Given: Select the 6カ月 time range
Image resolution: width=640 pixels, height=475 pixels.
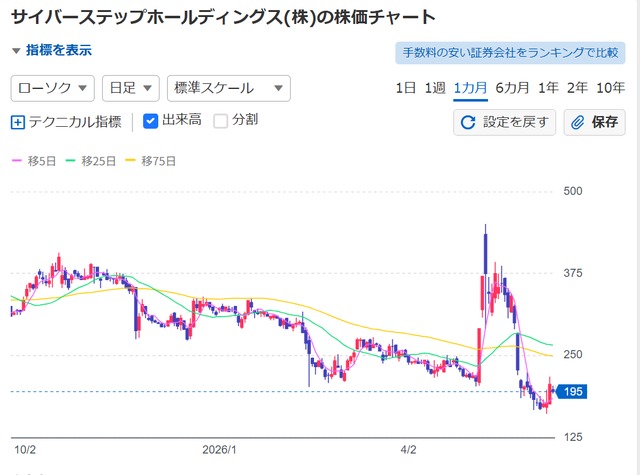Looking at the screenshot, I should click(x=512, y=88).
